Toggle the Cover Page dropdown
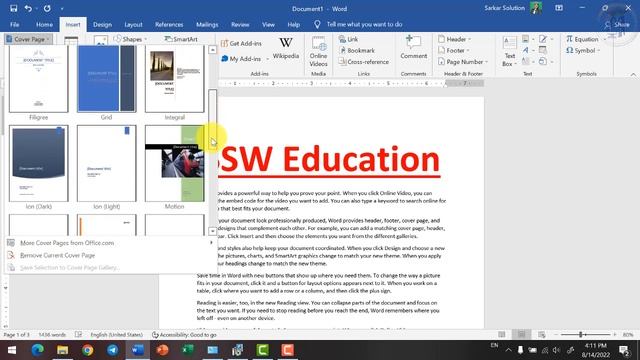Viewport: 640px width, 360px height. [x=29, y=39]
